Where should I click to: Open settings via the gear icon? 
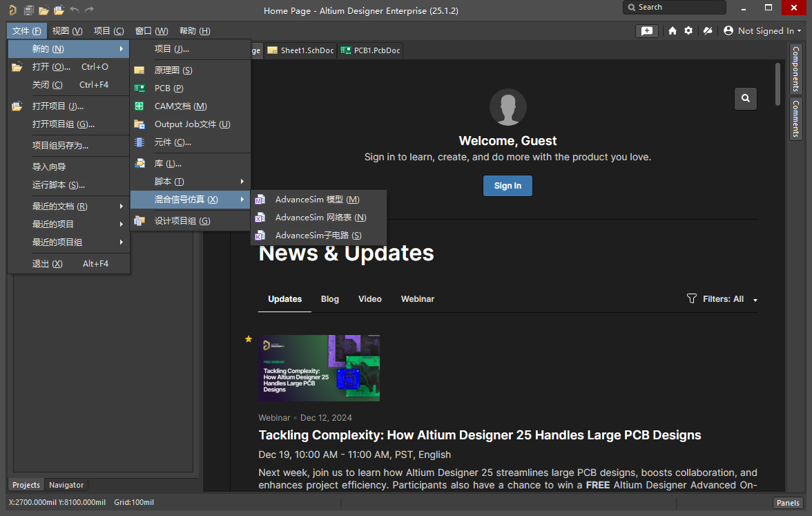[688, 31]
